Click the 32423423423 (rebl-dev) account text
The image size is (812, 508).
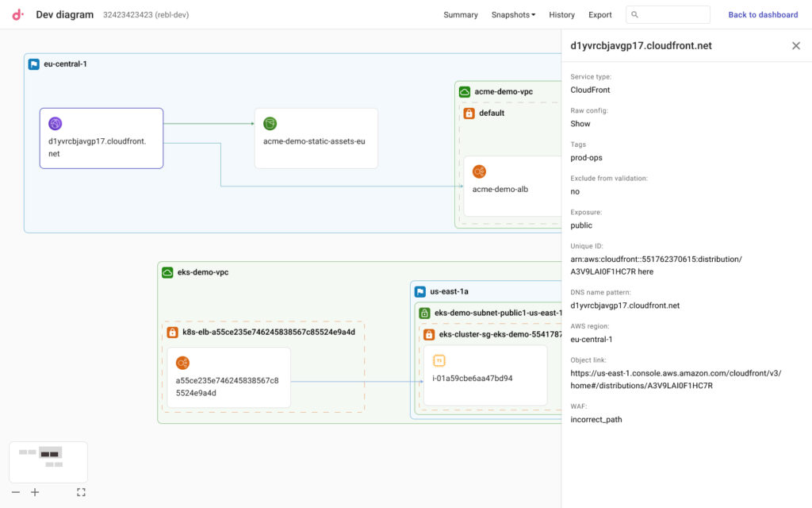point(146,15)
